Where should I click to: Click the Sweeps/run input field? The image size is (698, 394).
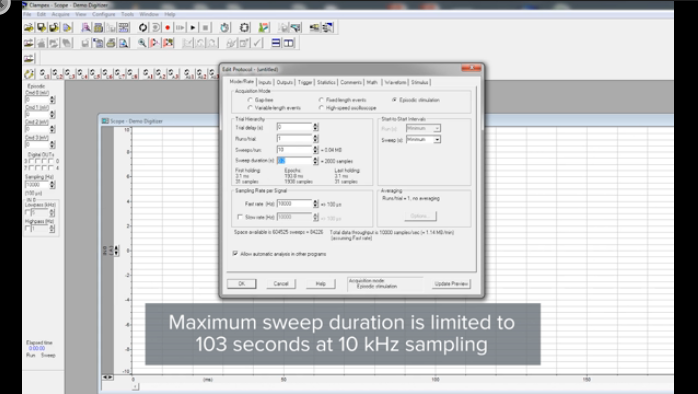[294, 150]
